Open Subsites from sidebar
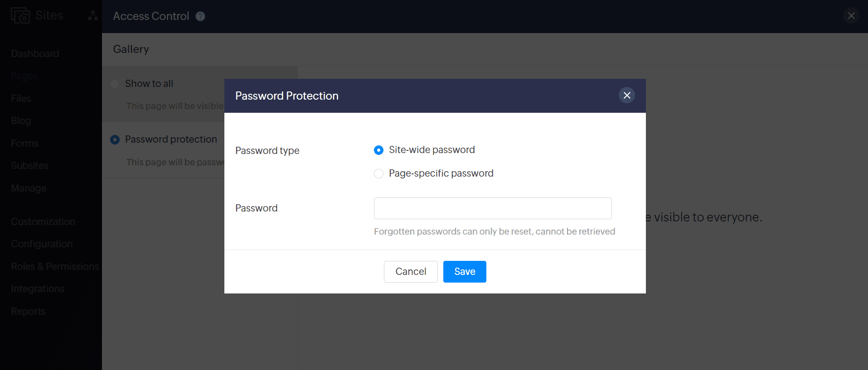 [29, 166]
